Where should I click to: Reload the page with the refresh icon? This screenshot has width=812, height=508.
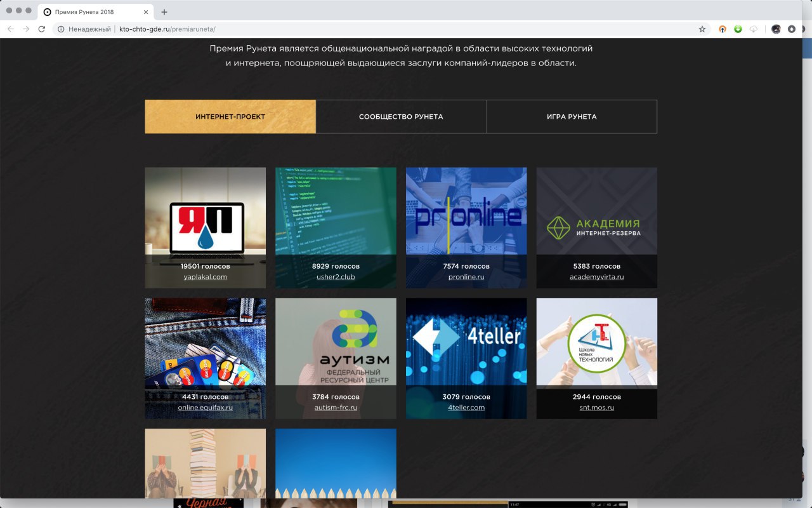click(42, 29)
